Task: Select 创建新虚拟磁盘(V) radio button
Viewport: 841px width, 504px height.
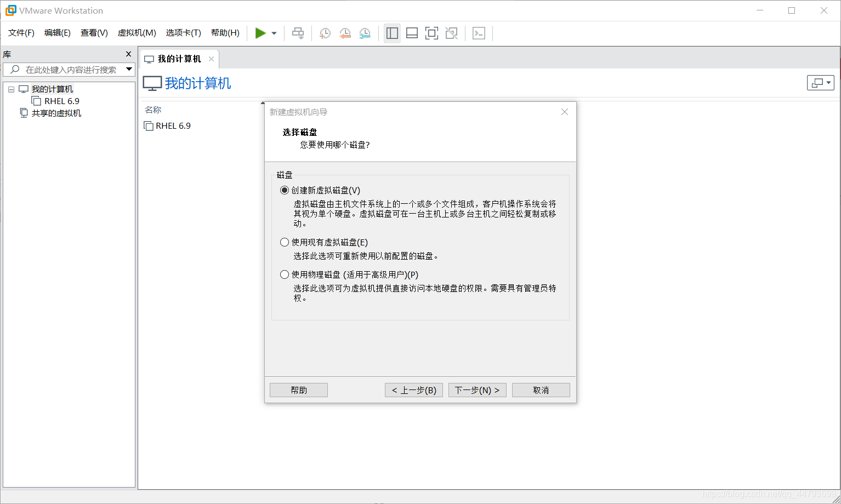Action: tap(284, 190)
